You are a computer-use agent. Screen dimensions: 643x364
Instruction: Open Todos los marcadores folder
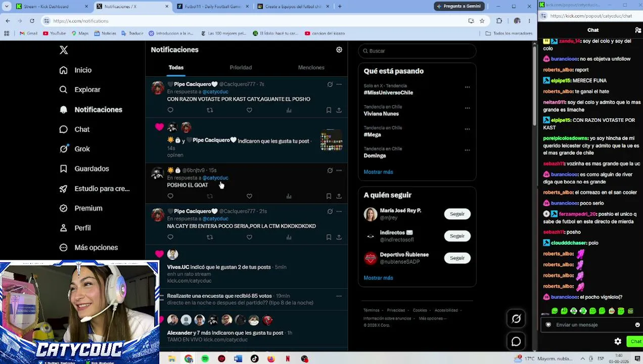[x=509, y=33]
